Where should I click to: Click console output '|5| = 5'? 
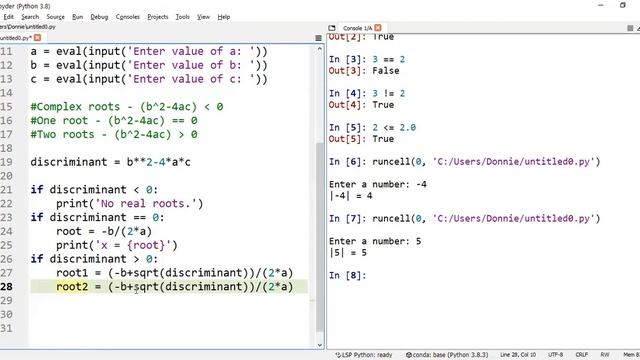click(348, 253)
